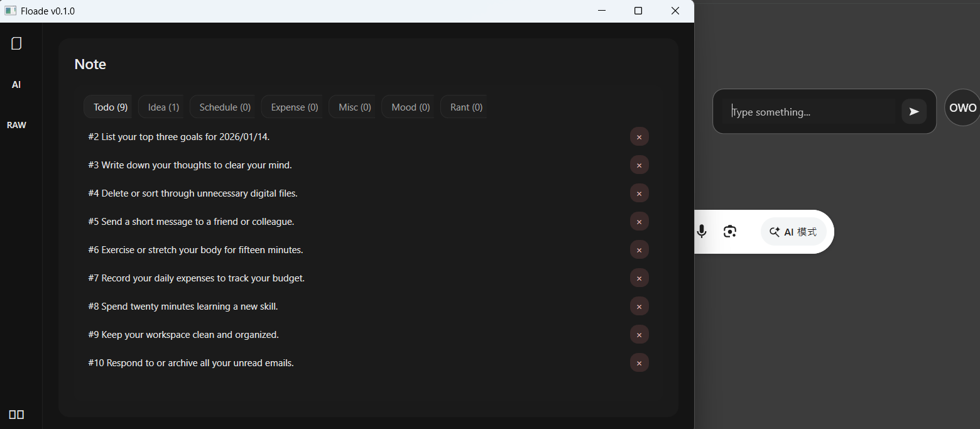Switch to the Idea tab
Viewport: 980px width, 429px height.
tap(161, 107)
